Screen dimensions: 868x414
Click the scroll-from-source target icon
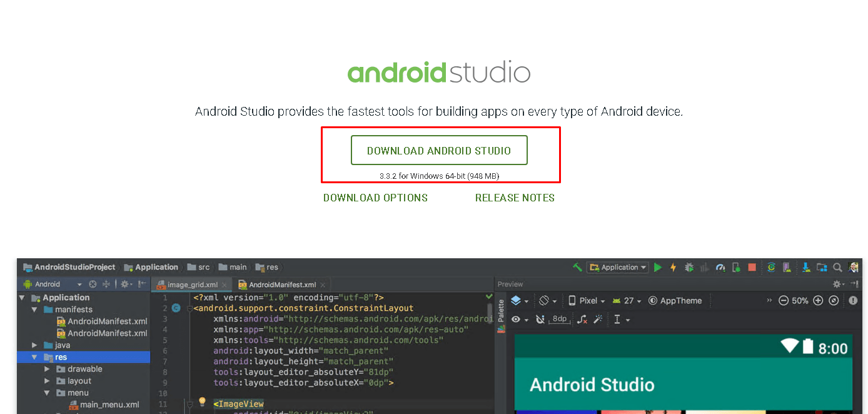tap(93, 284)
